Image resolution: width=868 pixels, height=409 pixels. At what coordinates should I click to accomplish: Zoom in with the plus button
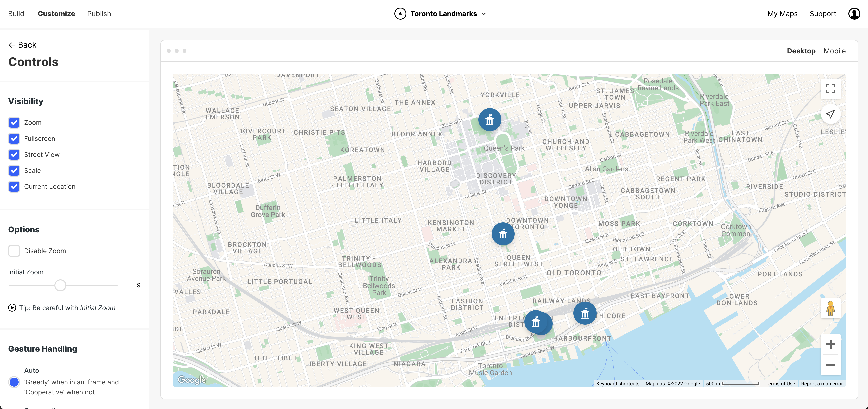pyautogui.click(x=831, y=344)
